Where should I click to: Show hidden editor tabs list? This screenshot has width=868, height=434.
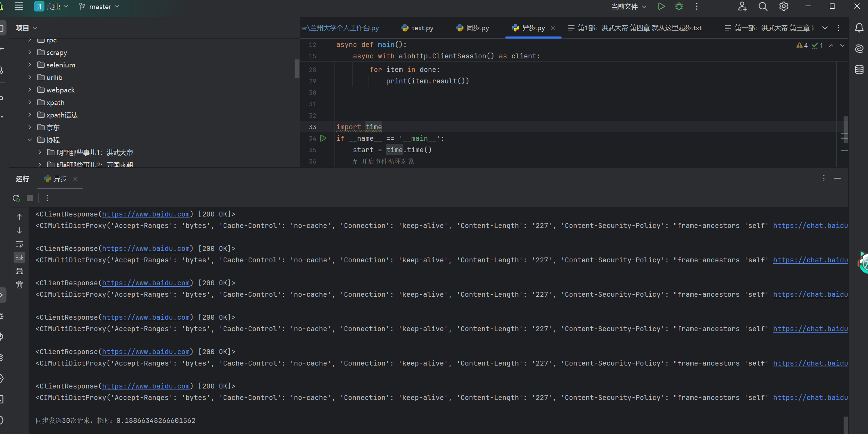825,28
